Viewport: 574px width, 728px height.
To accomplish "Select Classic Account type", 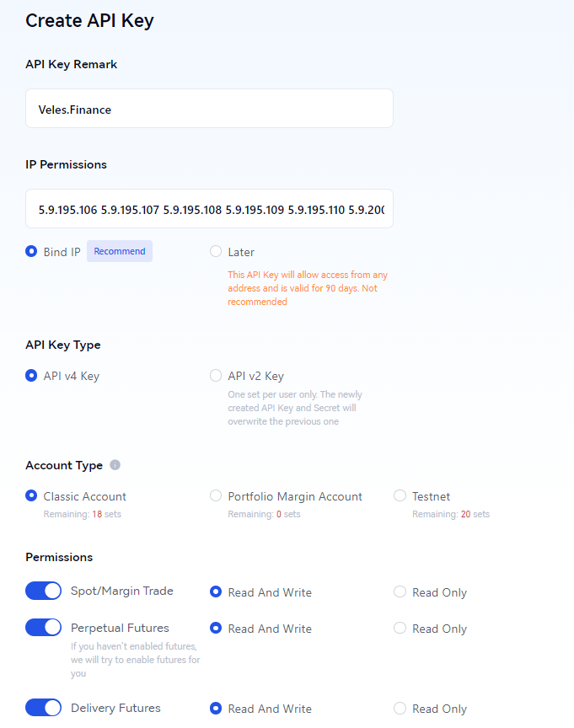I will [31, 495].
